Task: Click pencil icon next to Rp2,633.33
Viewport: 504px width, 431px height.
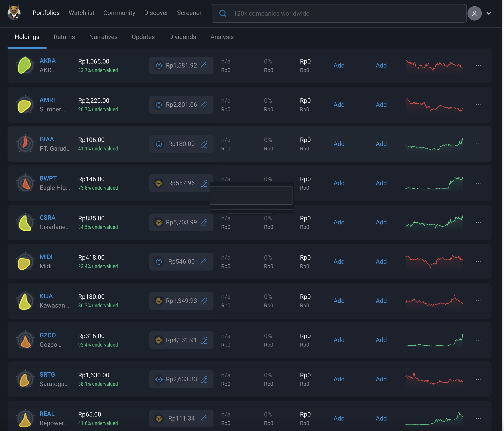Action: 204,379
